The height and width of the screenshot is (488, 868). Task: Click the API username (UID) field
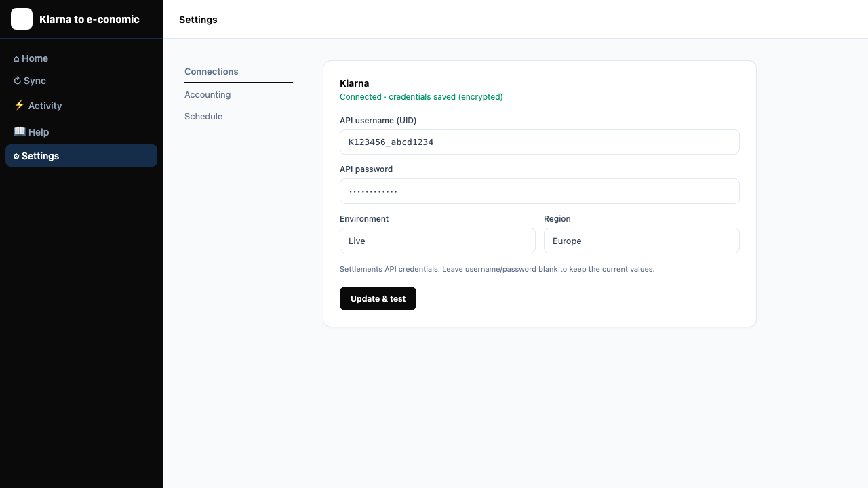click(x=540, y=142)
